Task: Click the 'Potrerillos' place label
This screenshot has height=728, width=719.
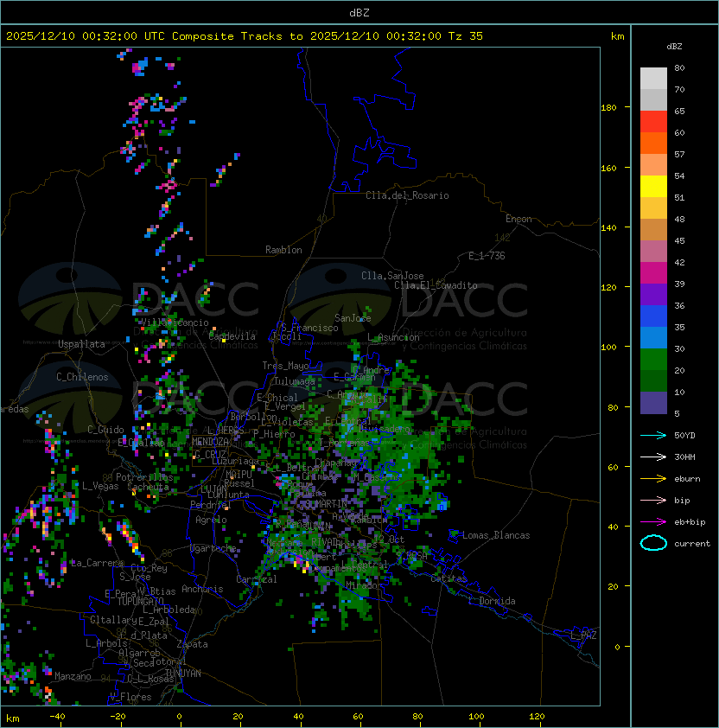Action: [144, 477]
